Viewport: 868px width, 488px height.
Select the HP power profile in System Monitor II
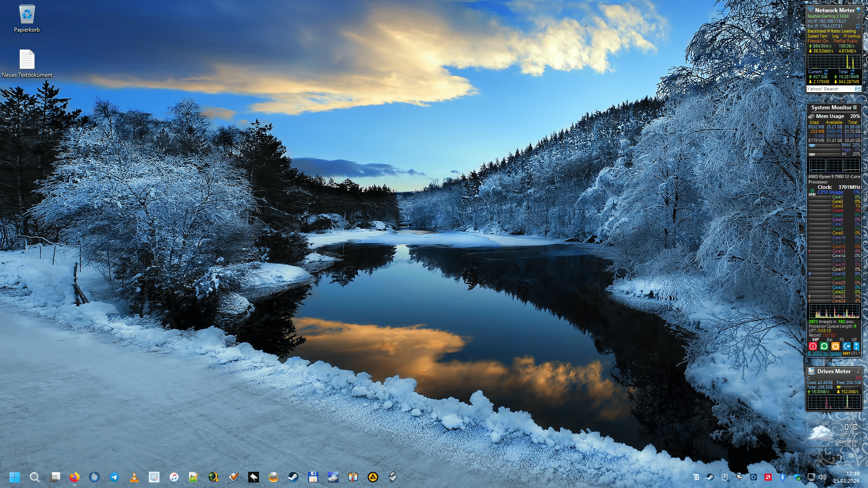tap(815, 339)
